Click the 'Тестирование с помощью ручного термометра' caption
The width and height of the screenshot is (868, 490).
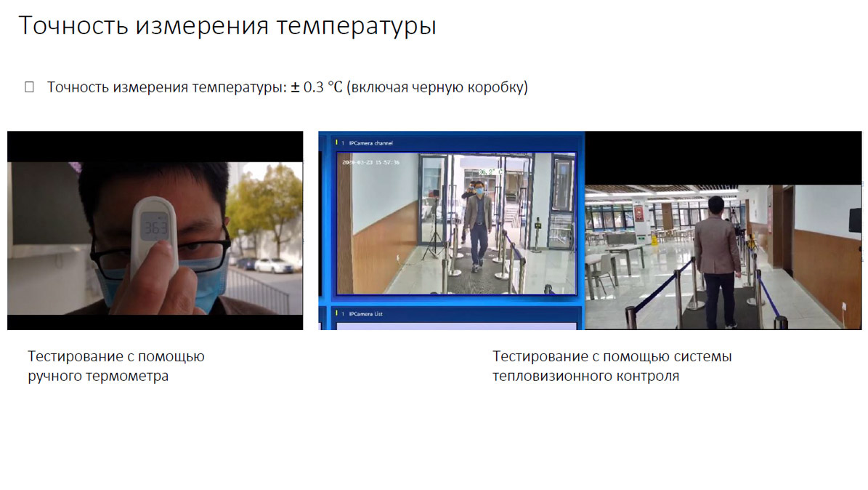[116, 366]
